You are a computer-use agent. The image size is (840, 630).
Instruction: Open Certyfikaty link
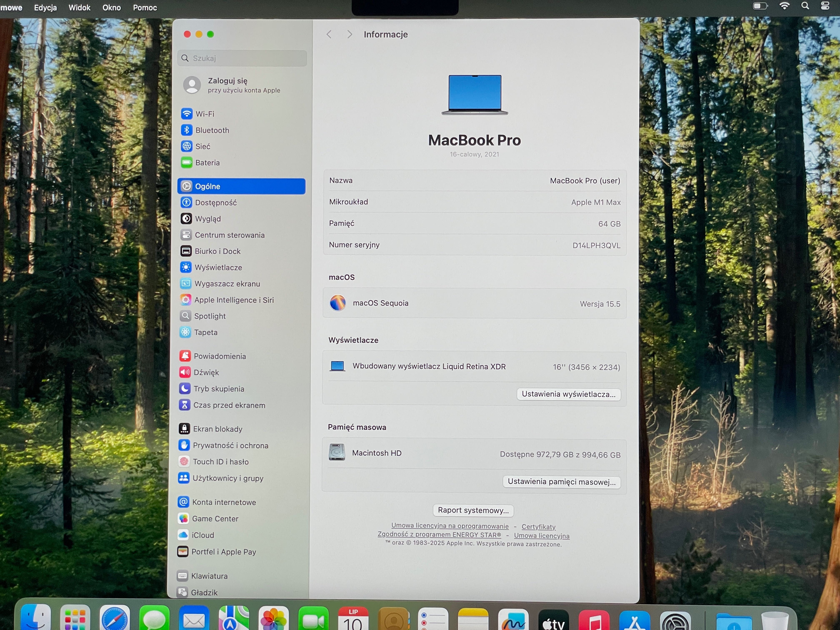tap(539, 527)
